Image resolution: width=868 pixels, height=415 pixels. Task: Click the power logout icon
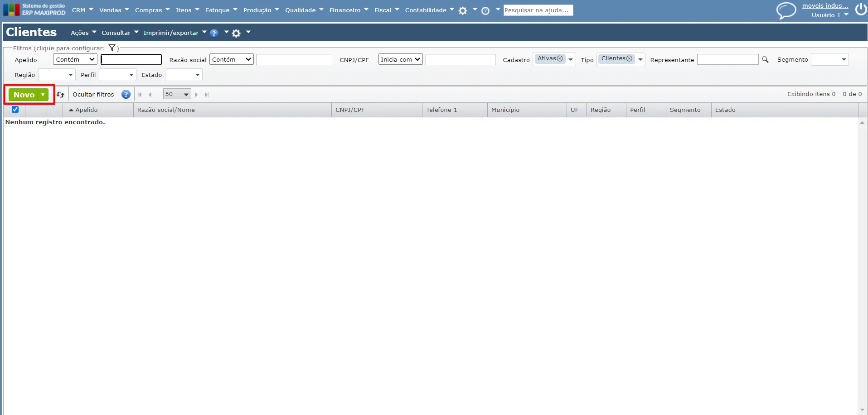click(x=861, y=10)
